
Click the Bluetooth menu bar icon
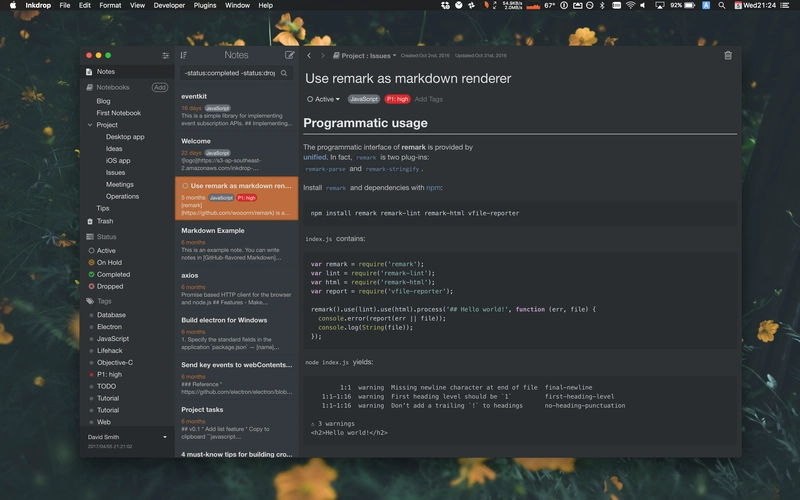602,5
